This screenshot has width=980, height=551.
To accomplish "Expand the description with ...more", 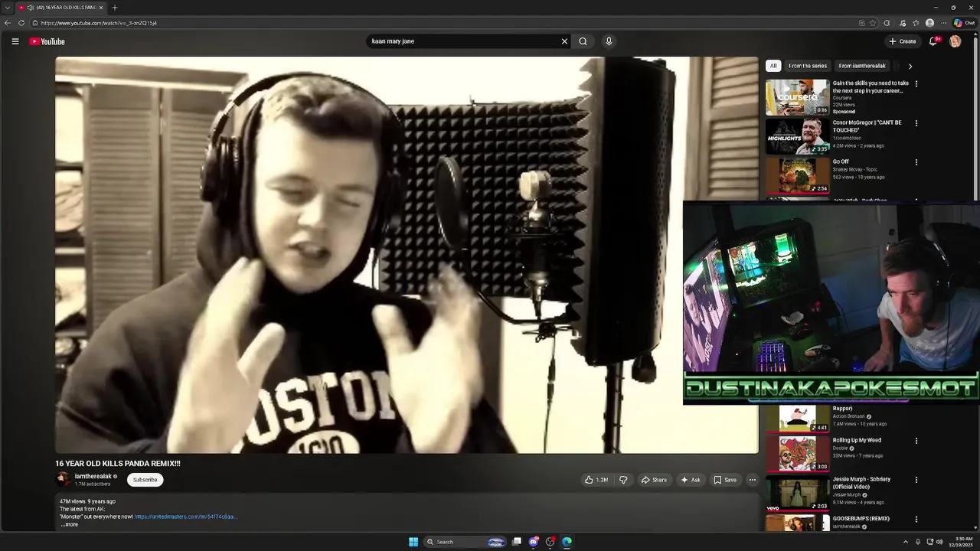I will point(69,524).
